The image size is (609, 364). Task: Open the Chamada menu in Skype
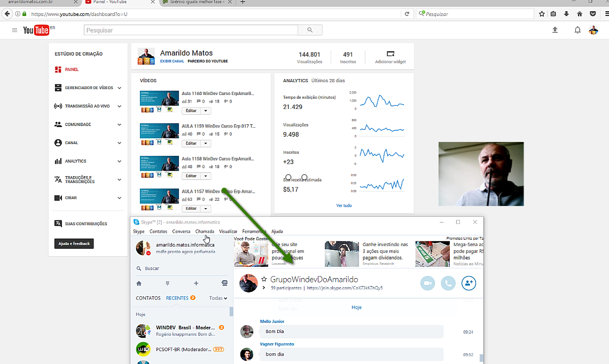tap(205, 231)
